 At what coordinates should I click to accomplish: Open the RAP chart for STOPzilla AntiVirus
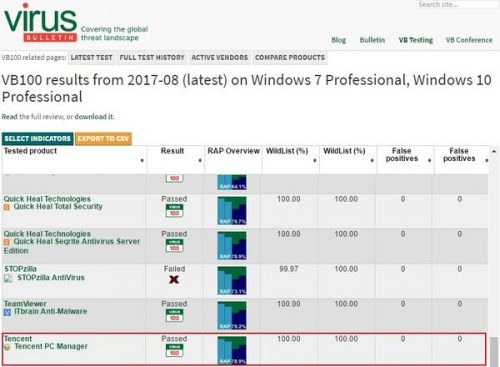click(x=232, y=281)
